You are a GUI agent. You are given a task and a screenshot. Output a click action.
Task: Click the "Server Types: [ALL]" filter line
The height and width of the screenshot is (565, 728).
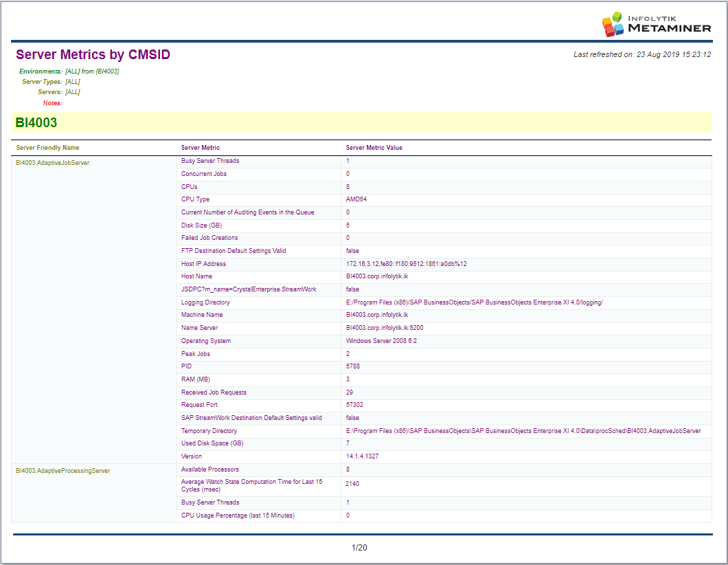tap(51, 81)
